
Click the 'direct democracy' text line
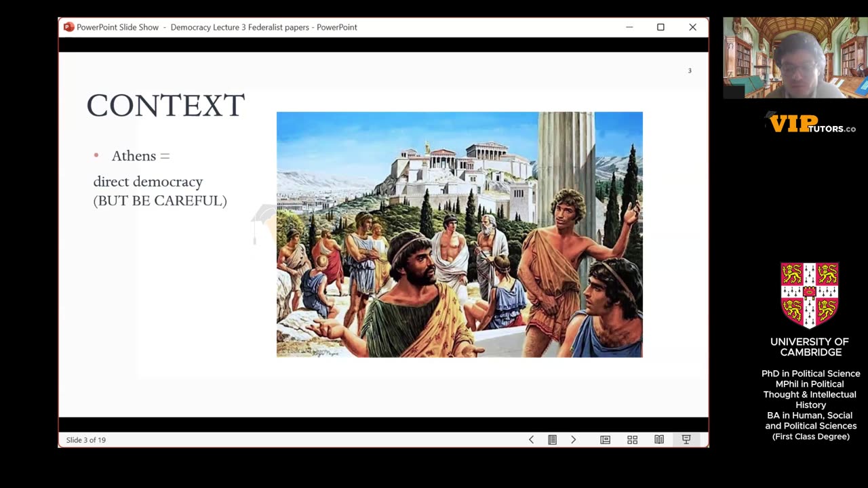[x=148, y=182]
